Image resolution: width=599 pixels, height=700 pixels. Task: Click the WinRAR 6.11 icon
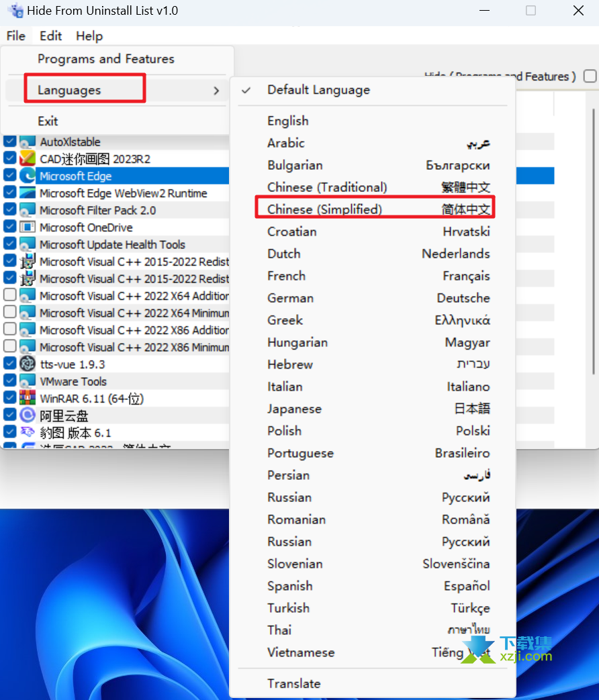tap(28, 398)
